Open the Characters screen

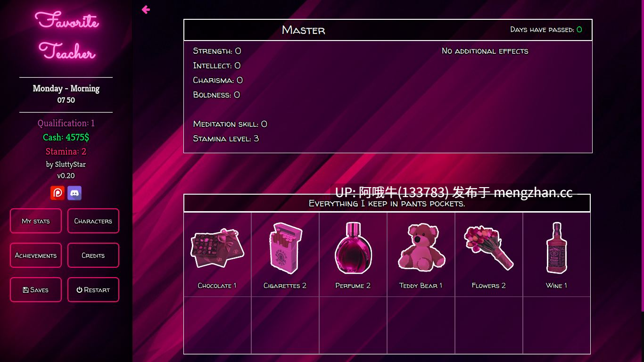tap(93, 221)
